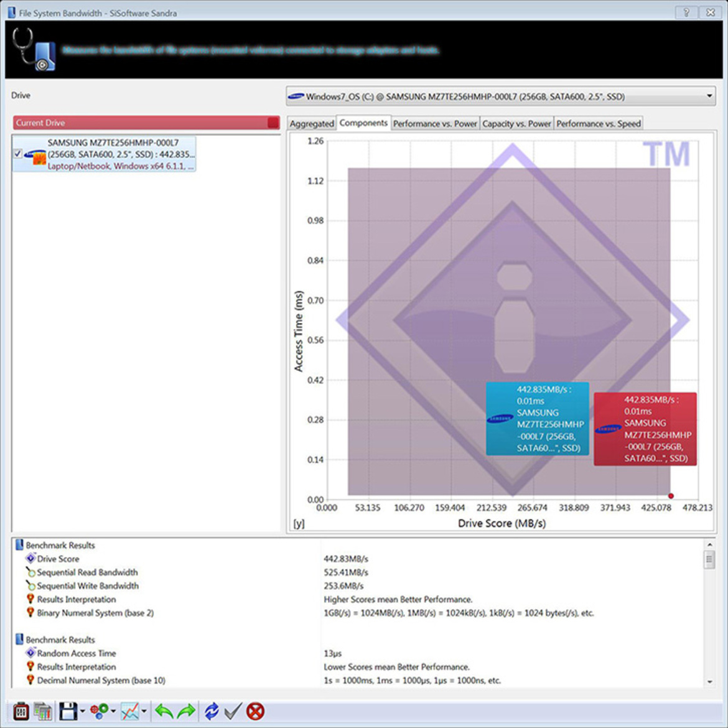Screen dimensions: 728x728
Task: Click the red circular cancel icon
Action: pos(255,711)
